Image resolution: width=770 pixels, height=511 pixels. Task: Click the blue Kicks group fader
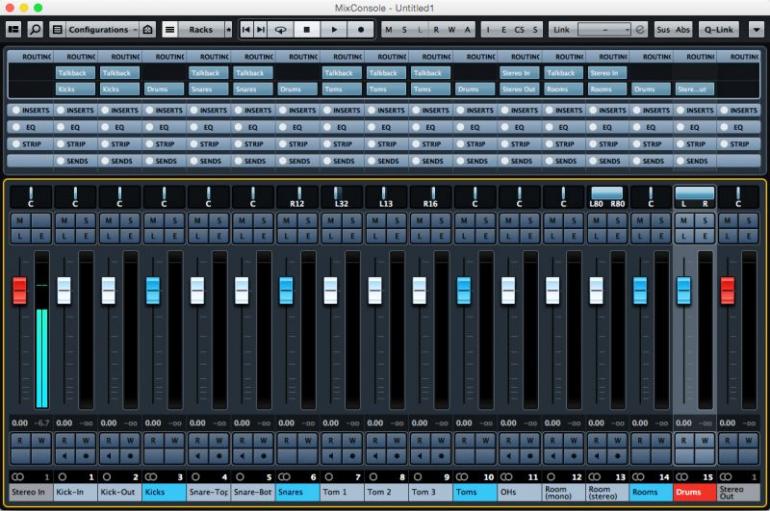point(153,291)
